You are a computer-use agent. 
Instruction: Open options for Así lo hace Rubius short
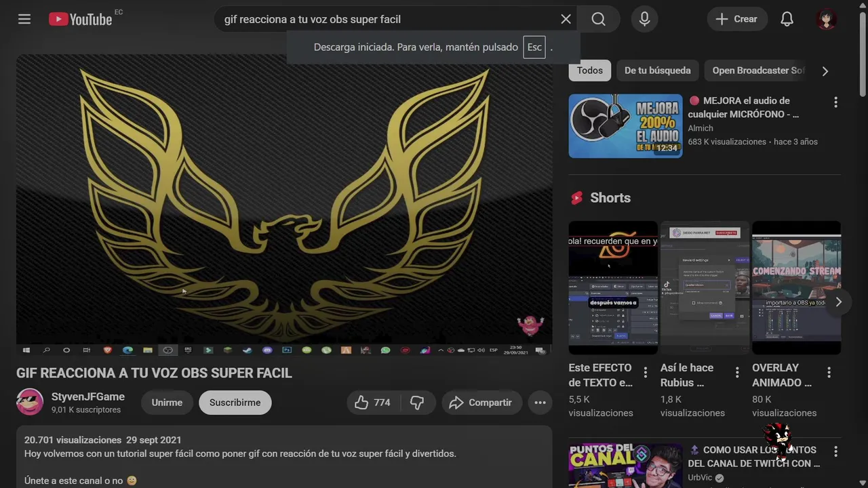click(x=737, y=372)
